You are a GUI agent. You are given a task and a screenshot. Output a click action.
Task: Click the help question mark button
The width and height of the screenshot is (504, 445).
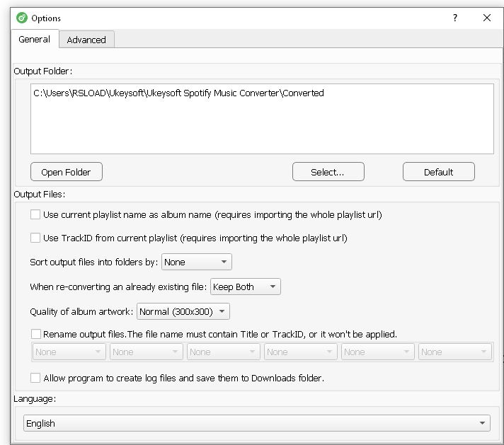pos(455,18)
